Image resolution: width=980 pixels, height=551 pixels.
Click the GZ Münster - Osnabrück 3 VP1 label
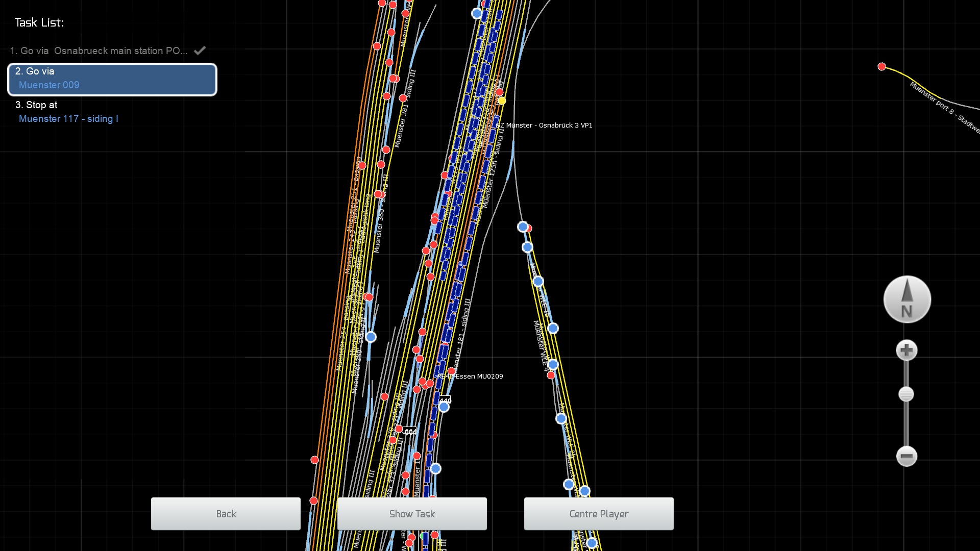pos(544,126)
